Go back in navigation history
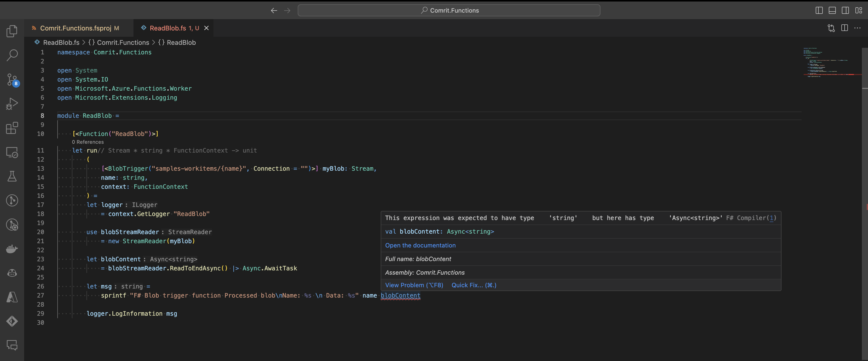The image size is (868, 361). (x=274, y=11)
